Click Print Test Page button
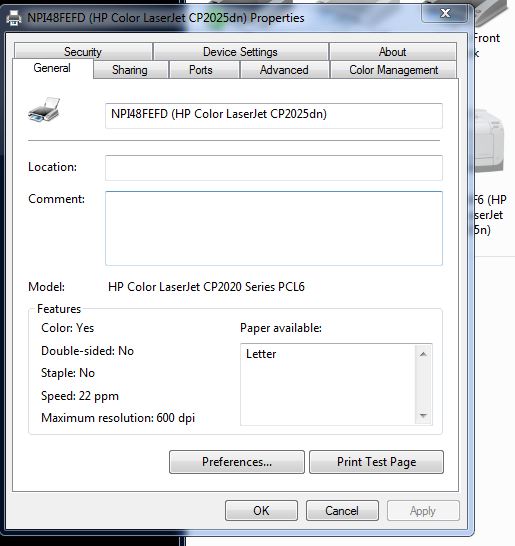This screenshot has height=546, width=515. [376, 462]
